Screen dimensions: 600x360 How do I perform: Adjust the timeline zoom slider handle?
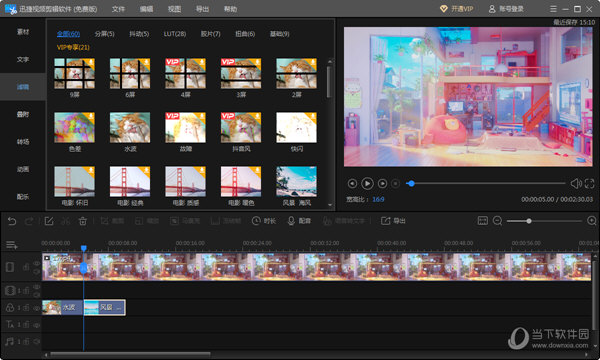pyautogui.click(x=529, y=221)
